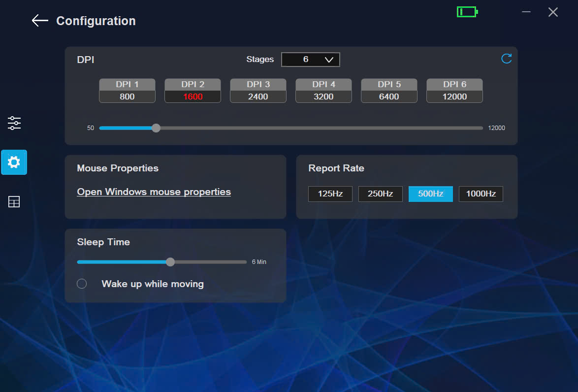Enable Wake up while moving option

[x=82, y=284]
